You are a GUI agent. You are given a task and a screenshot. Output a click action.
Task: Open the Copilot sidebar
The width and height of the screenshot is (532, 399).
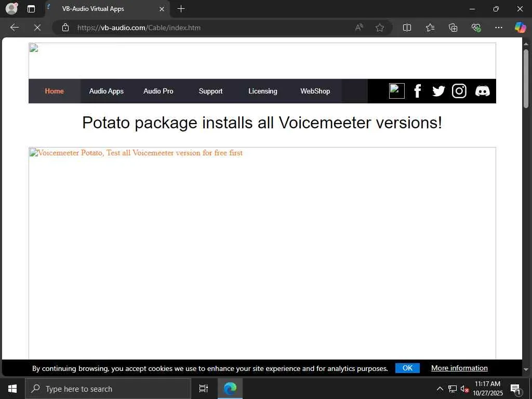520,28
